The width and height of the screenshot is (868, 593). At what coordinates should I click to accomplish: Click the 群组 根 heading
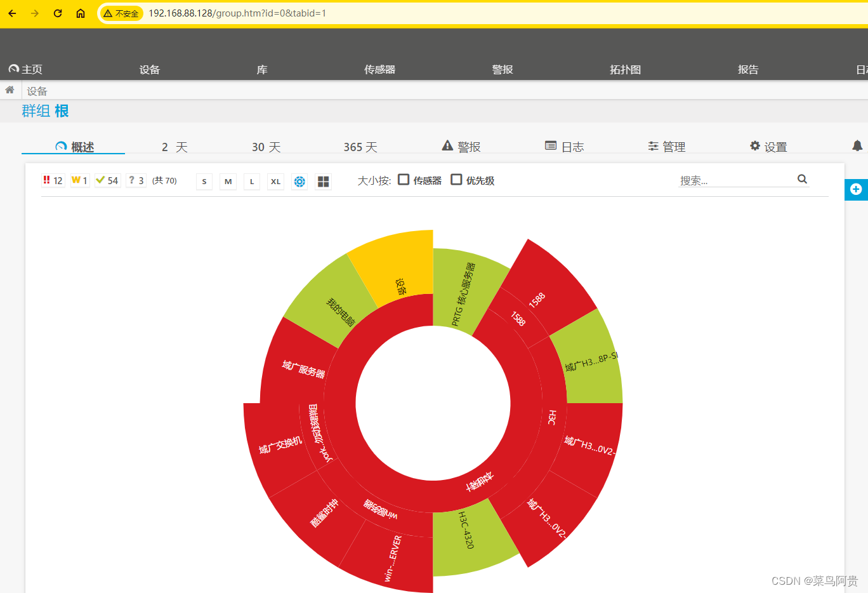point(45,111)
